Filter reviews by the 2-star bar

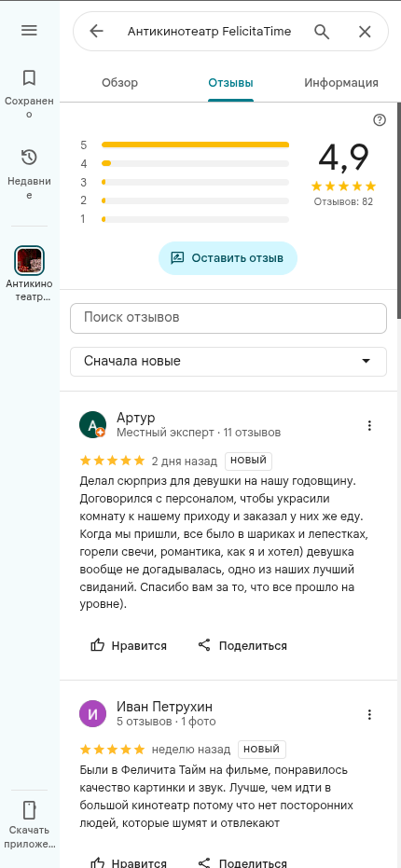point(195,200)
